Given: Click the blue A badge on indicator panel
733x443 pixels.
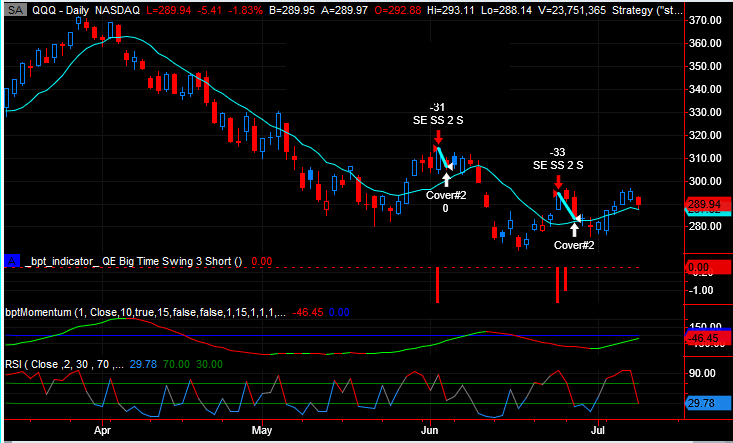Looking at the screenshot, I should (x=12, y=261).
